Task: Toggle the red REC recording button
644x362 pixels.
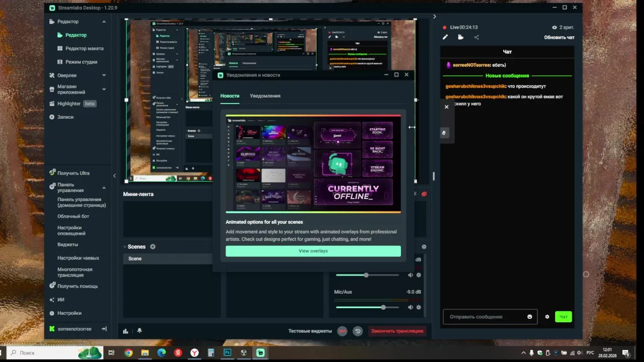Action: (343, 331)
